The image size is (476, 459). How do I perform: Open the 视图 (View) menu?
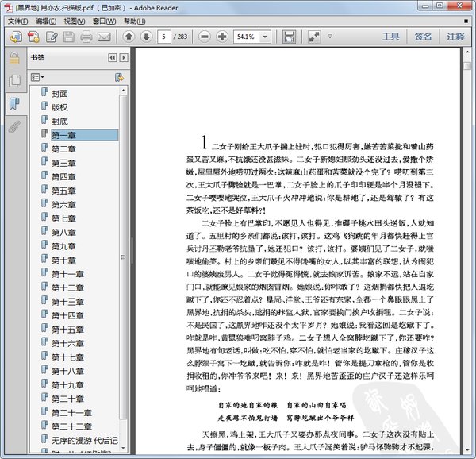click(x=73, y=20)
